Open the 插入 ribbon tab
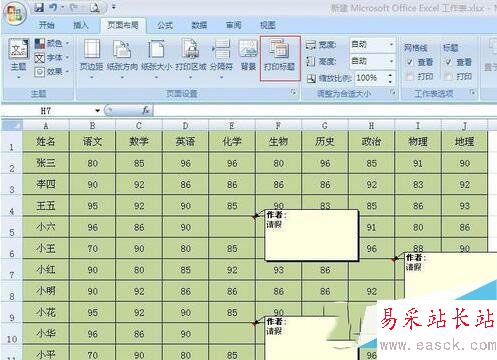This screenshot has width=497, height=360. (80, 25)
